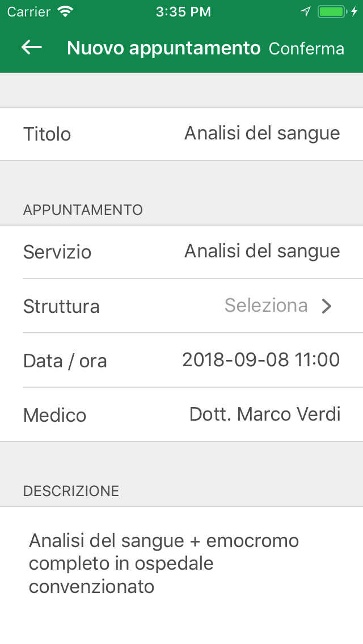Open the Seleziona structure picker
The width and height of the screenshot is (363, 644).
coord(266,306)
